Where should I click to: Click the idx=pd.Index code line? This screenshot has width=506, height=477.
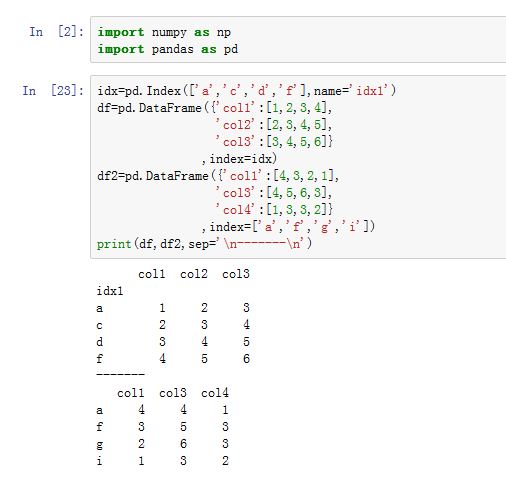(246, 91)
